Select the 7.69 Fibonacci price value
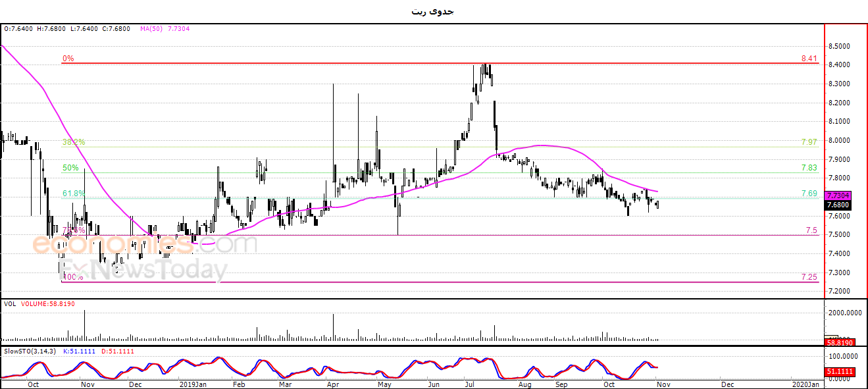The height and width of the screenshot is (389, 868). click(x=809, y=194)
